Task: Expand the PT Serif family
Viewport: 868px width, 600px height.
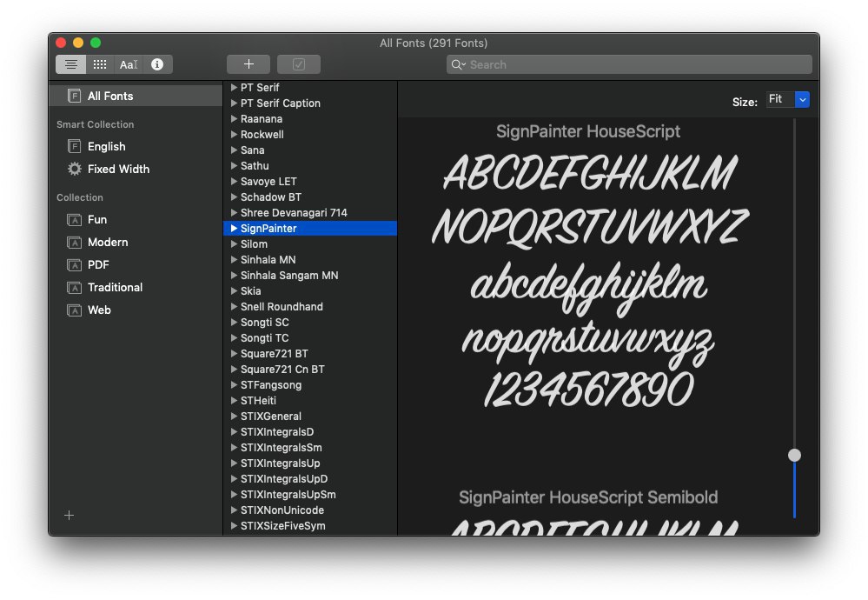Action: pyautogui.click(x=235, y=88)
